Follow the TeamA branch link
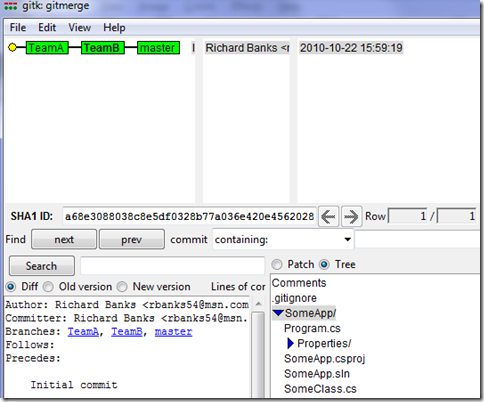484x402 pixels. tap(83, 332)
